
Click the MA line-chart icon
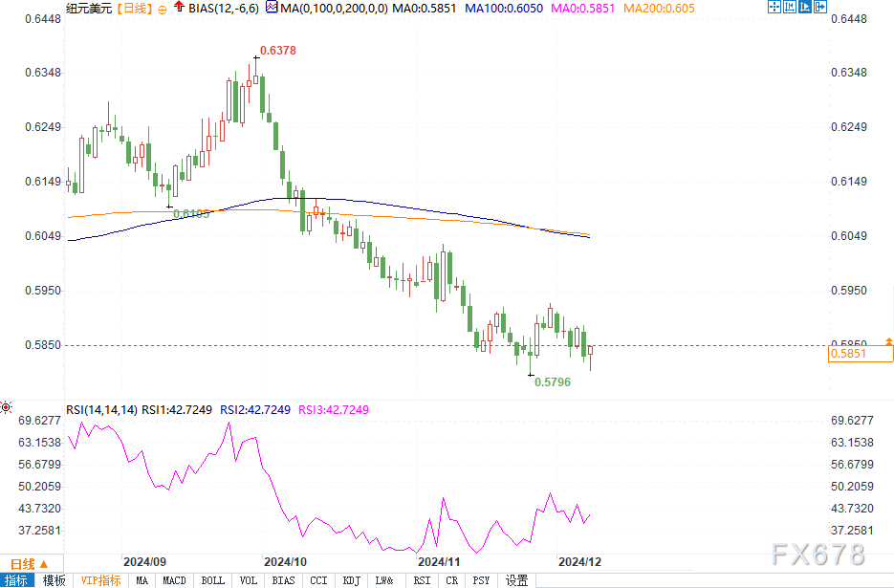tap(272, 8)
